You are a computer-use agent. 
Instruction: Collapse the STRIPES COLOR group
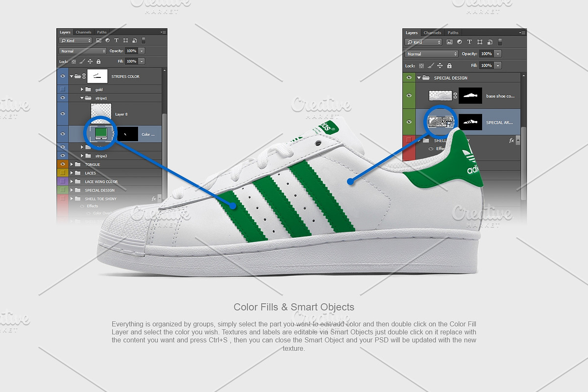tap(72, 76)
